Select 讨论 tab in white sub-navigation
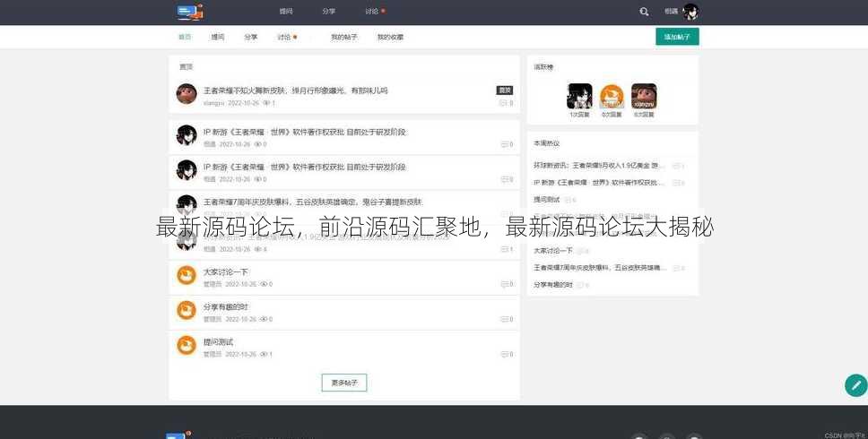 (284, 37)
